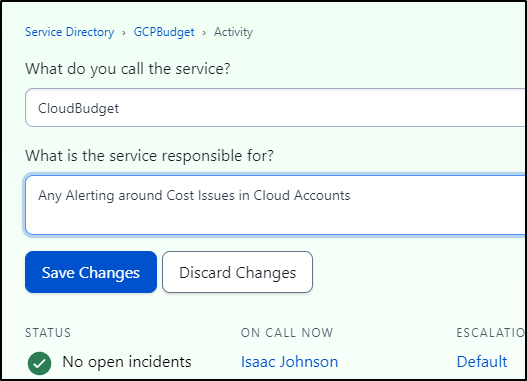
Task: Click the chevron after Service Directory
Action: pyautogui.click(x=124, y=33)
